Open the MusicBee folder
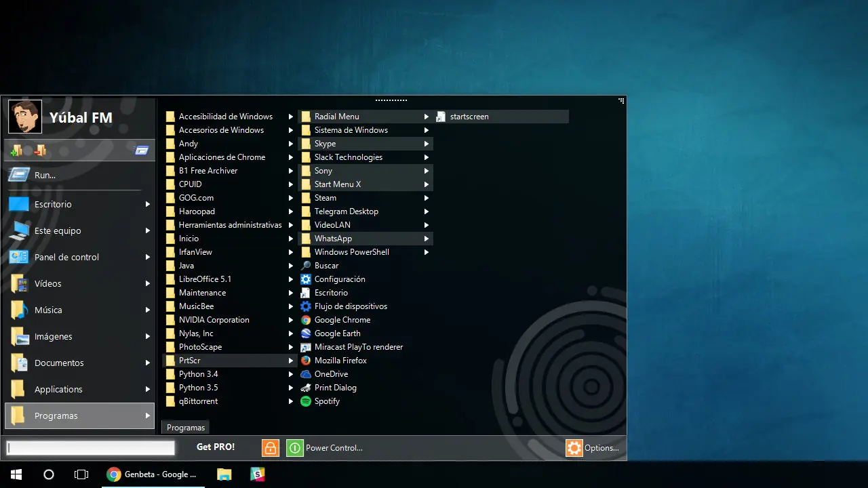Image resolution: width=868 pixels, height=488 pixels. pyautogui.click(x=230, y=306)
